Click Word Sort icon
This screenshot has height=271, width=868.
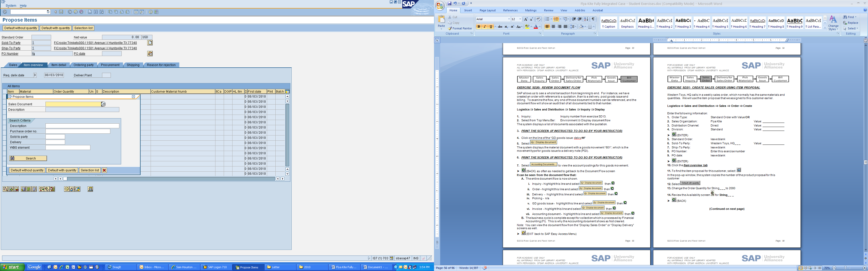coord(586,19)
